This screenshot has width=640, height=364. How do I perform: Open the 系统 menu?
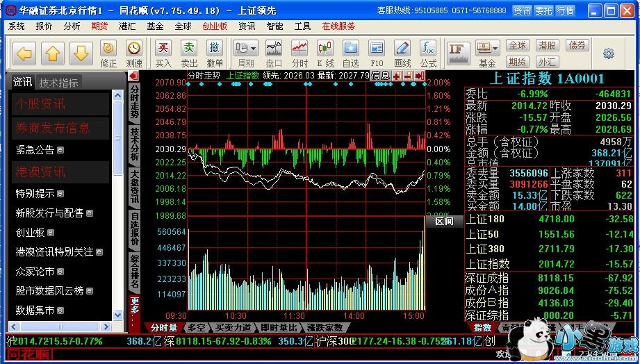17,26
